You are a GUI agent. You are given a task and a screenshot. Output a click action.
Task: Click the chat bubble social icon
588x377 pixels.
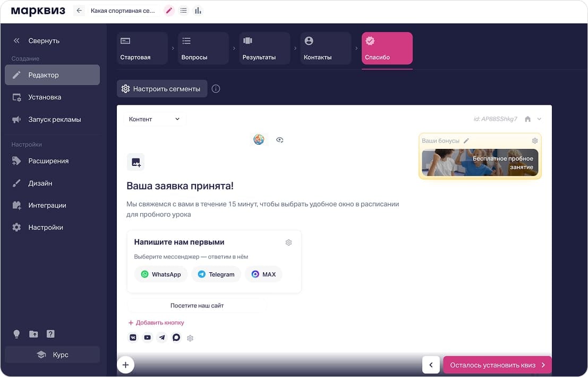tap(176, 338)
